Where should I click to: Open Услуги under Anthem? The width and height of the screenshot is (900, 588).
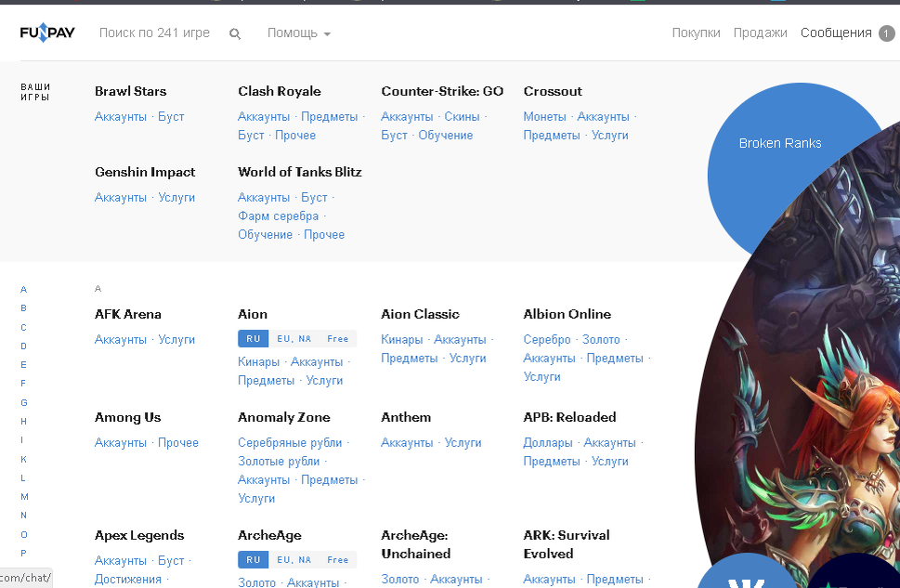click(463, 443)
